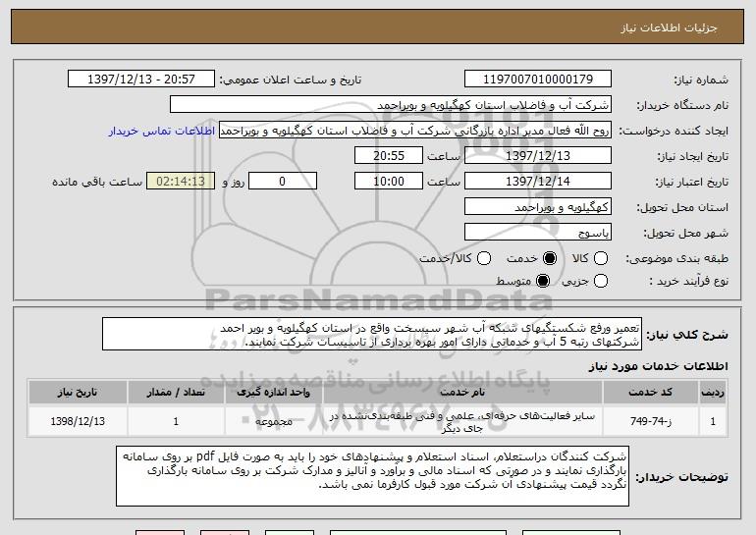Click the need date cell 1398/12/13
756x535 pixels.
point(78,421)
